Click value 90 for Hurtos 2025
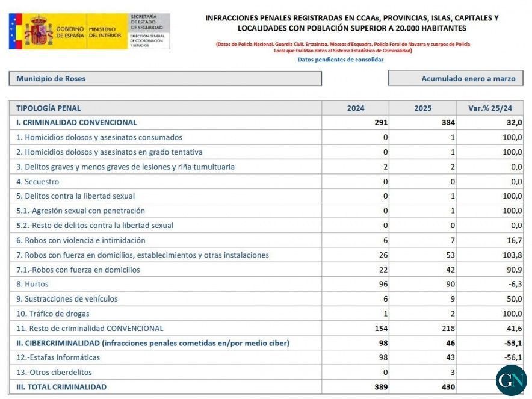Image resolution: width=532 pixels, height=399 pixels. pos(451,284)
